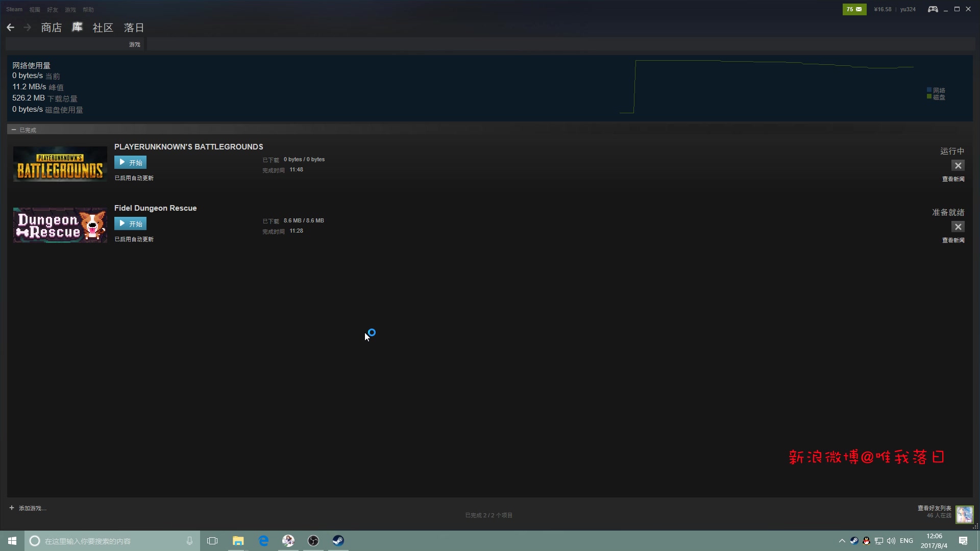Click 已启用自动更新 under Fidel Dungeon Rescue

click(134, 239)
